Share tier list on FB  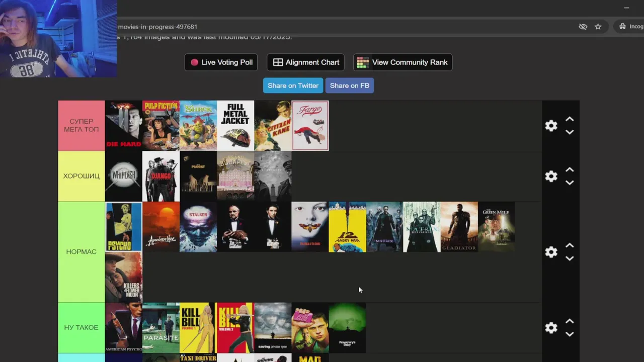[x=349, y=85]
